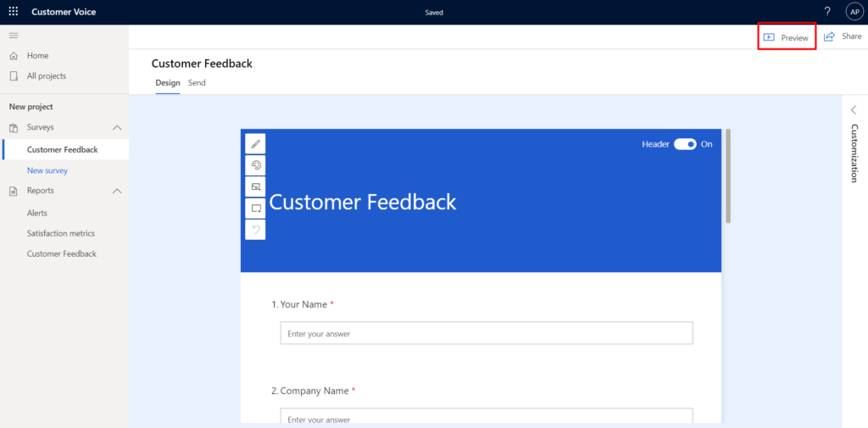868x428 pixels.
Task: Open the AP account avatar
Action: [854, 12]
